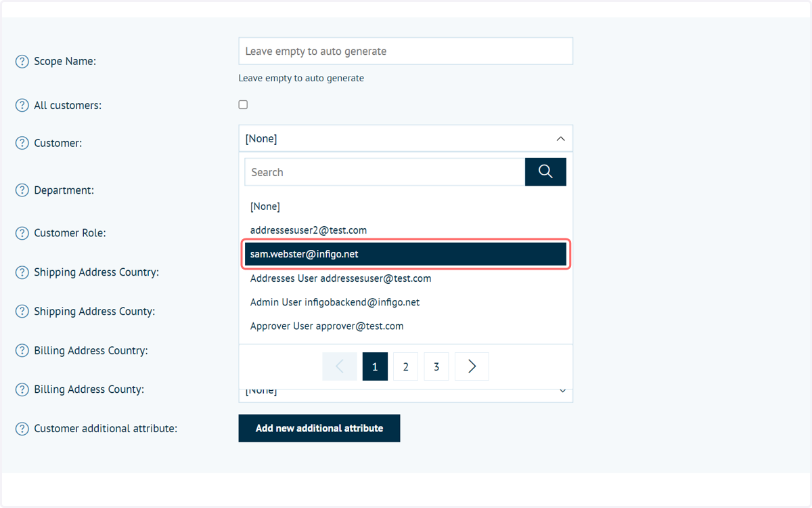Viewport: 812px width, 508px height.
Task: Tick the All customers checkbox
Action: coord(243,105)
